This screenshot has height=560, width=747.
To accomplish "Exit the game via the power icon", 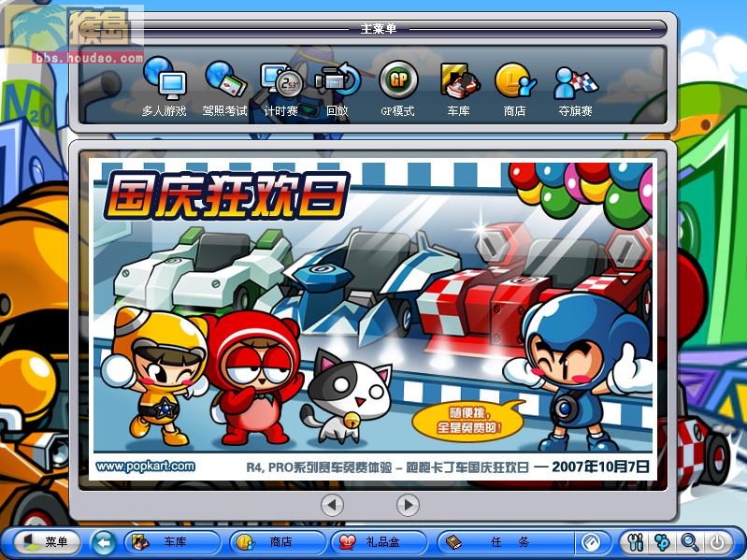I will (x=717, y=542).
